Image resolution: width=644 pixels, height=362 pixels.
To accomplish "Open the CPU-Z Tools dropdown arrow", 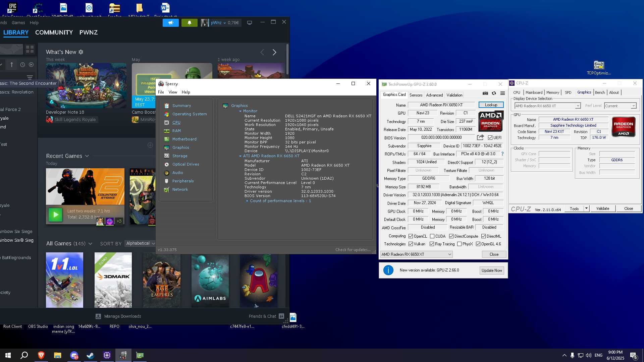I will click(586, 208).
